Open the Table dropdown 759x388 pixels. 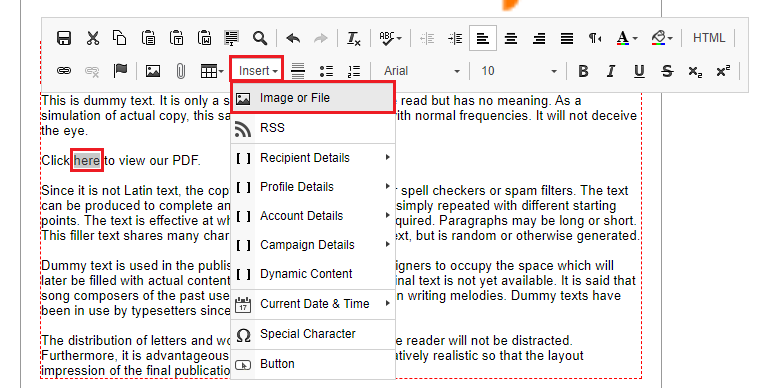click(x=212, y=71)
